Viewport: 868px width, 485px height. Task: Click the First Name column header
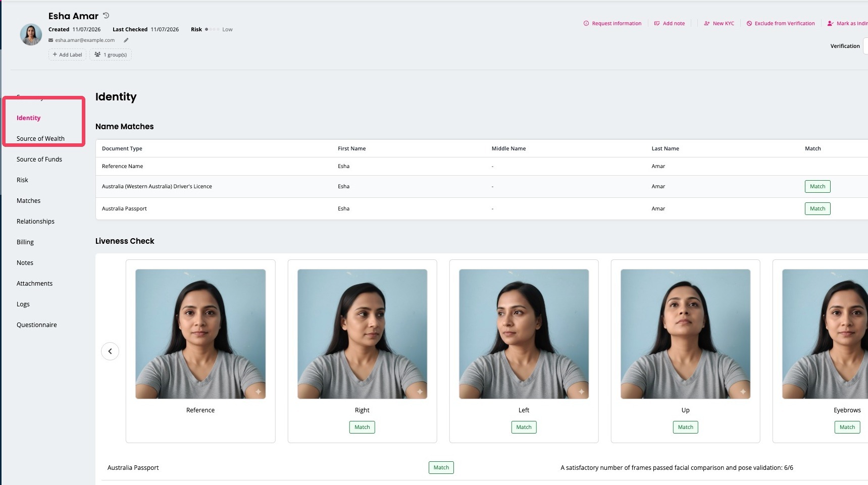(352, 148)
